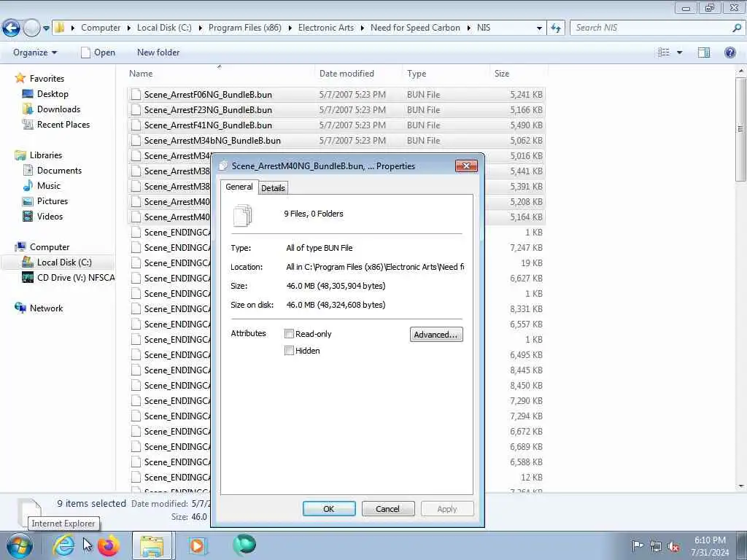Click OK in the Properties dialog
Screen dimensions: 747x560
point(329,508)
